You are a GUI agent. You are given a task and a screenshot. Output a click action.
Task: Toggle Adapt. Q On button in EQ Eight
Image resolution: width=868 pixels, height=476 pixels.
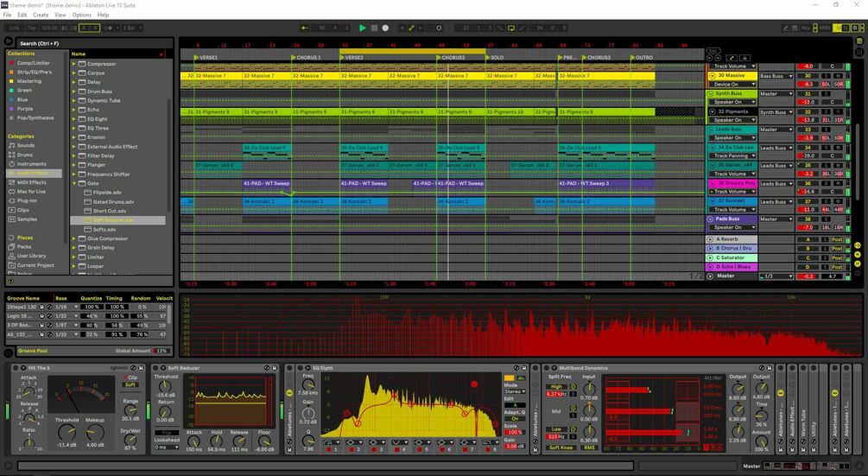(514, 419)
